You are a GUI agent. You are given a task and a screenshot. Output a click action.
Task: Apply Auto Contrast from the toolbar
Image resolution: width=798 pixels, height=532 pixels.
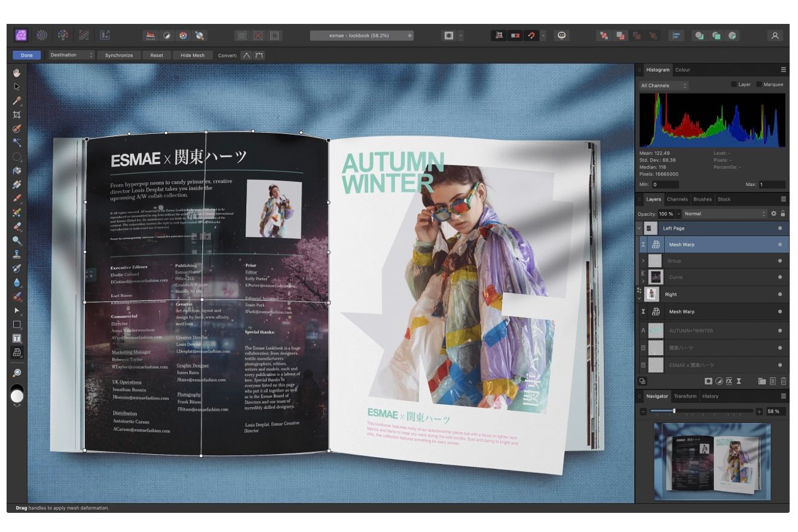tap(167, 36)
